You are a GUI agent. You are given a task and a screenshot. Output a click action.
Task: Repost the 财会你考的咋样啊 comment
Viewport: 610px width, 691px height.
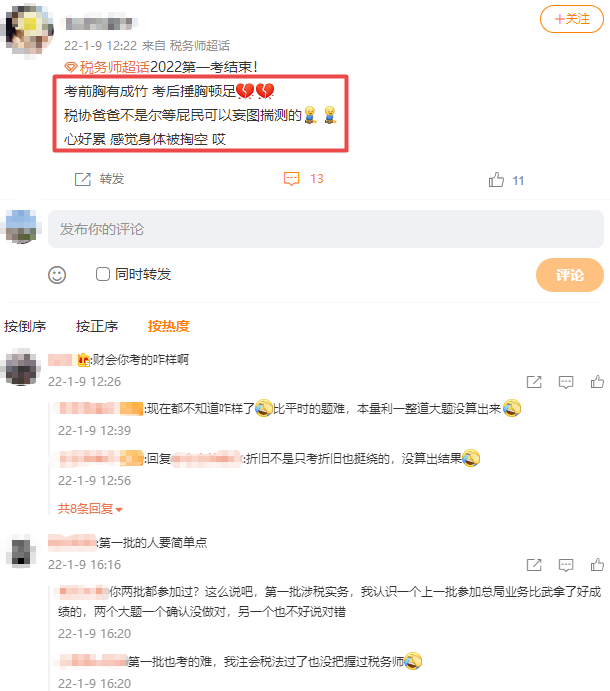point(534,382)
